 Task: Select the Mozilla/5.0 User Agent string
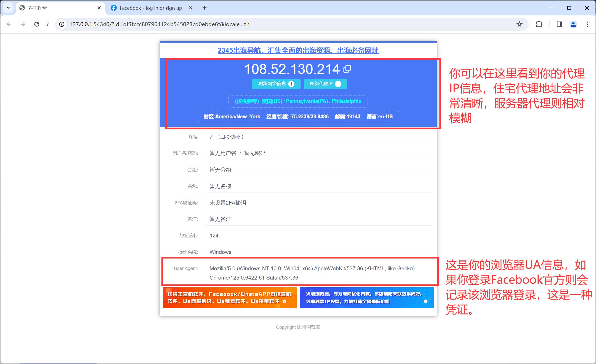coord(312,273)
